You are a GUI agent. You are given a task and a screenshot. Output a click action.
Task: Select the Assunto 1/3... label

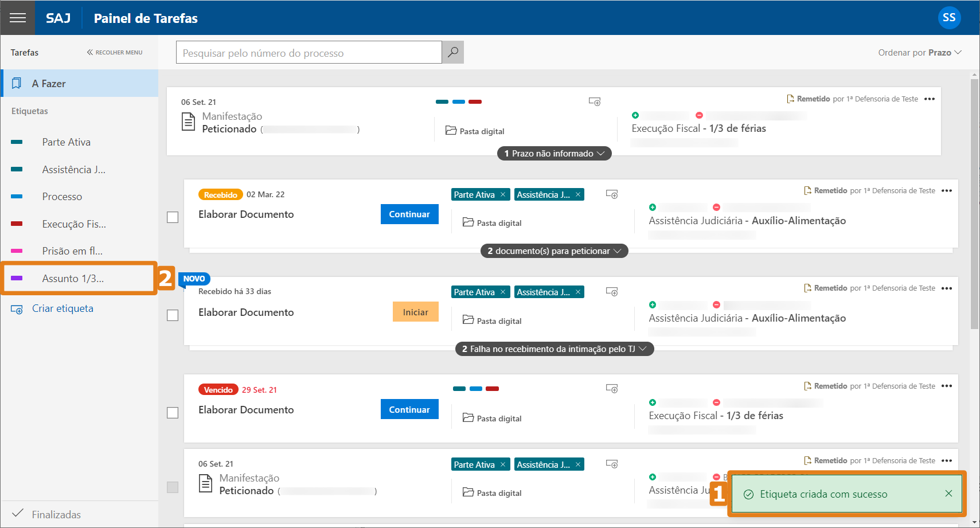[x=79, y=279]
